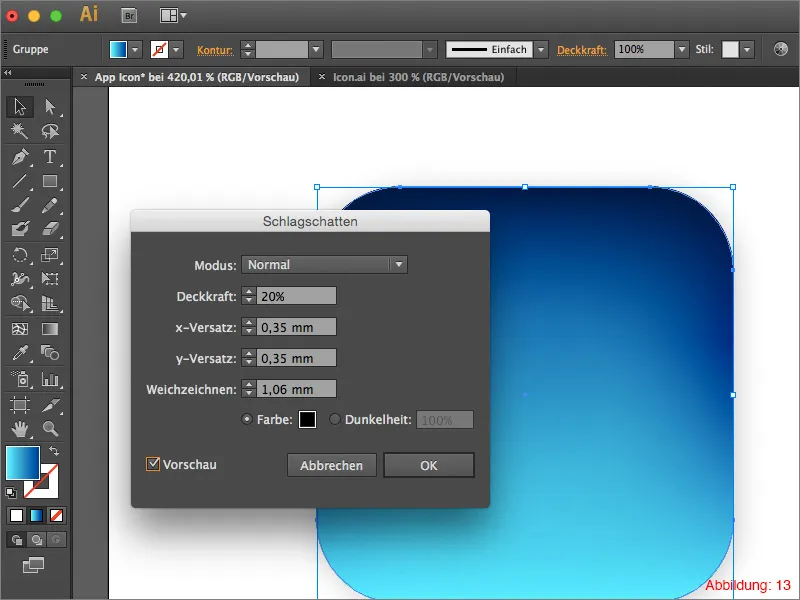800x600 pixels.
Task: Open the arrange documents dropdown
Action: point(172,16)
